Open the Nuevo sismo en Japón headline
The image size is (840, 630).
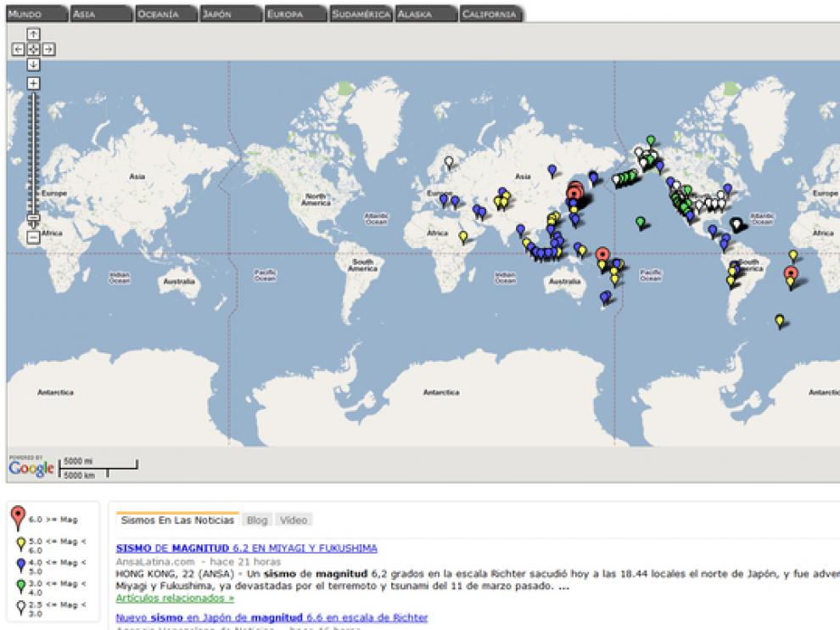(272, 617)
